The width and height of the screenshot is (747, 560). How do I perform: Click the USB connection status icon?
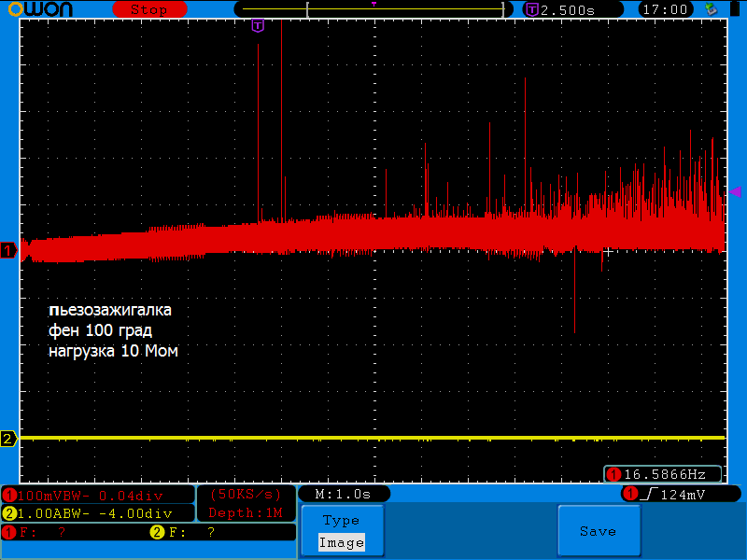[712, 9]
